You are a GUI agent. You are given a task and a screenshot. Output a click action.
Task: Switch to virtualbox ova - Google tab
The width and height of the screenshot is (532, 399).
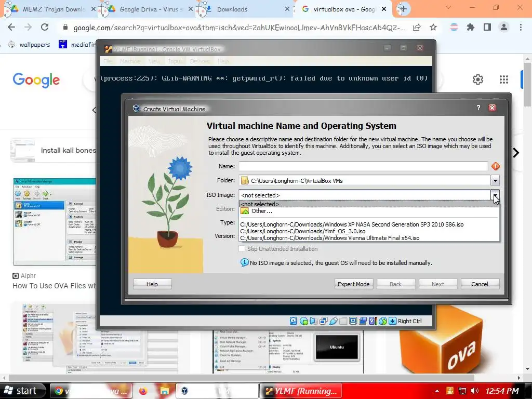pos(343,9)
